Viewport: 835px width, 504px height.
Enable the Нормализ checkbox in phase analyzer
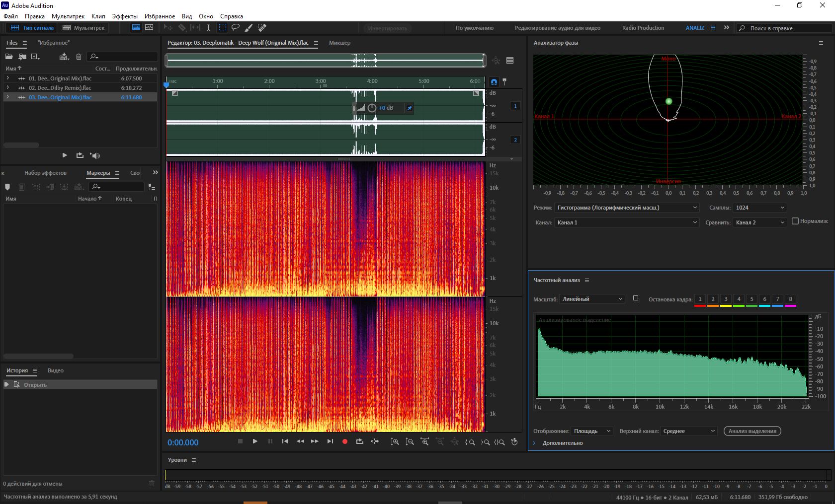[795, 221]
